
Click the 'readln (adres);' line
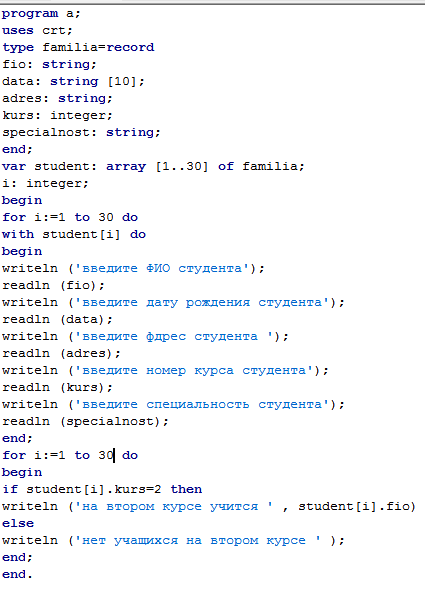(x=61, y=353)
